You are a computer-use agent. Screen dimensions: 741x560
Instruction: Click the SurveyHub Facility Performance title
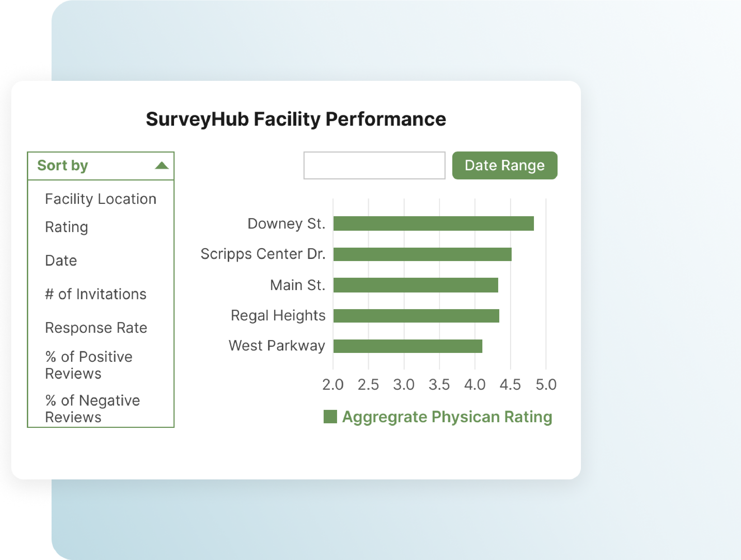296,119
